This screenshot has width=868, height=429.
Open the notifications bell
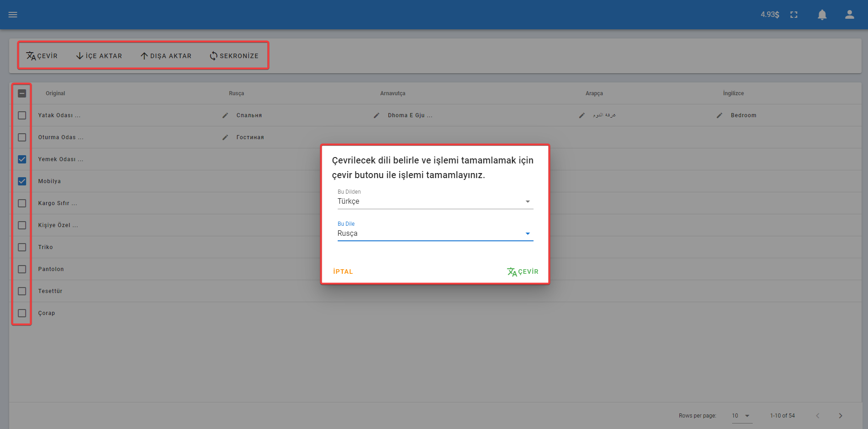pyautogui.click(x=822, y=15)
